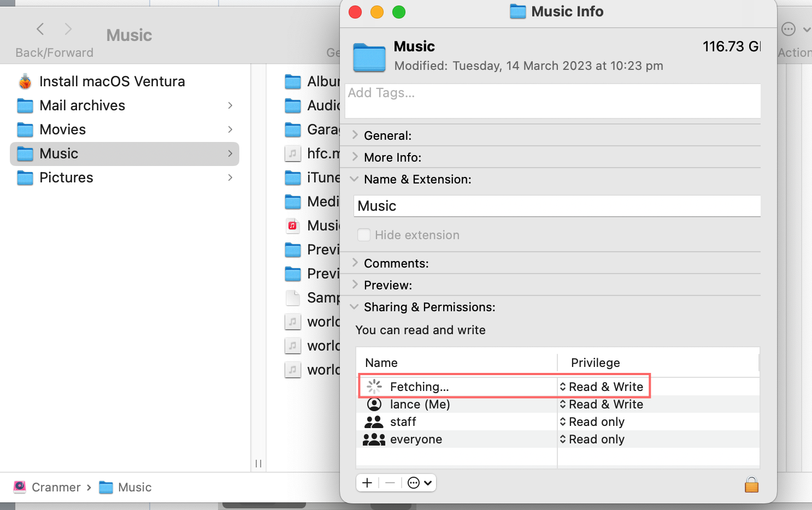Expand the More Info section

point(355,157)
